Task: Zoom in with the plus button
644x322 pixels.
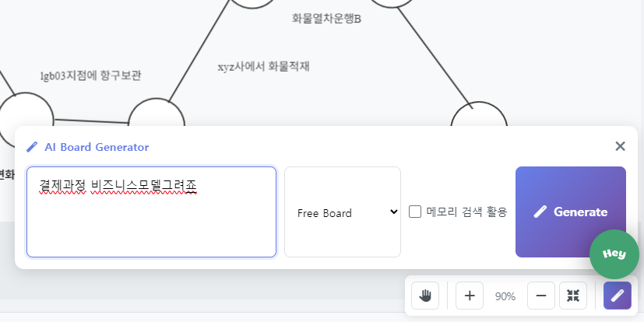Action: [469, 296]
